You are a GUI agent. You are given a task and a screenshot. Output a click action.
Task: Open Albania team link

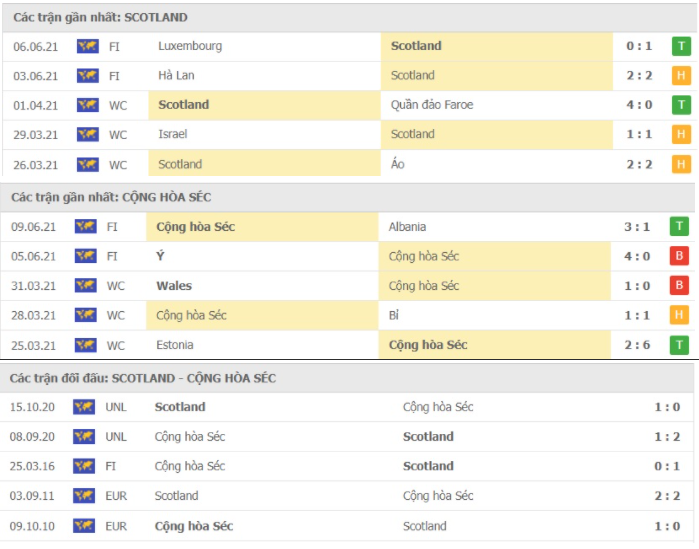click(x=407, y=226)
